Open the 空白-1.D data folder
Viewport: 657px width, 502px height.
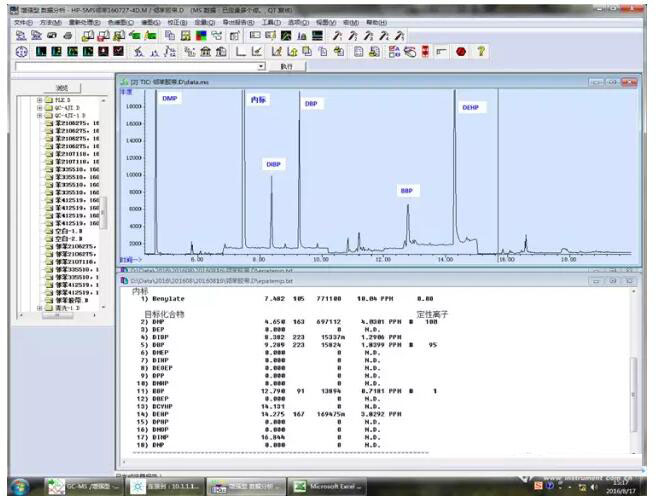click(x=67, y=231)
